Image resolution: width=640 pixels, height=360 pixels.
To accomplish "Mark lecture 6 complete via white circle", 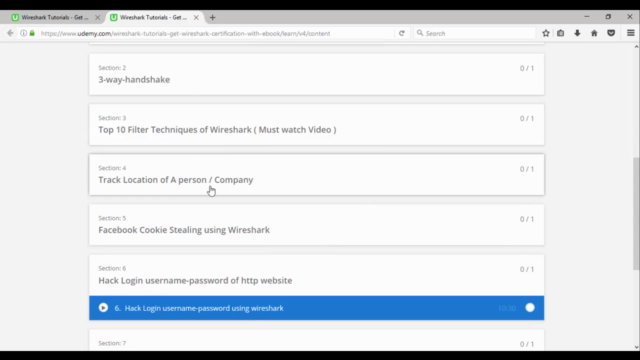I will [530, 308].
